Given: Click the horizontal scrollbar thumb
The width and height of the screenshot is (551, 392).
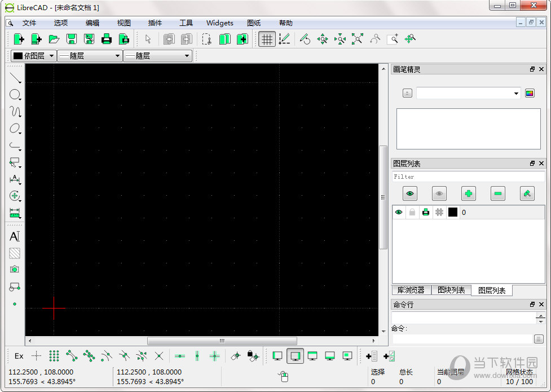Looking at the screenshot, I should point(222,341).
